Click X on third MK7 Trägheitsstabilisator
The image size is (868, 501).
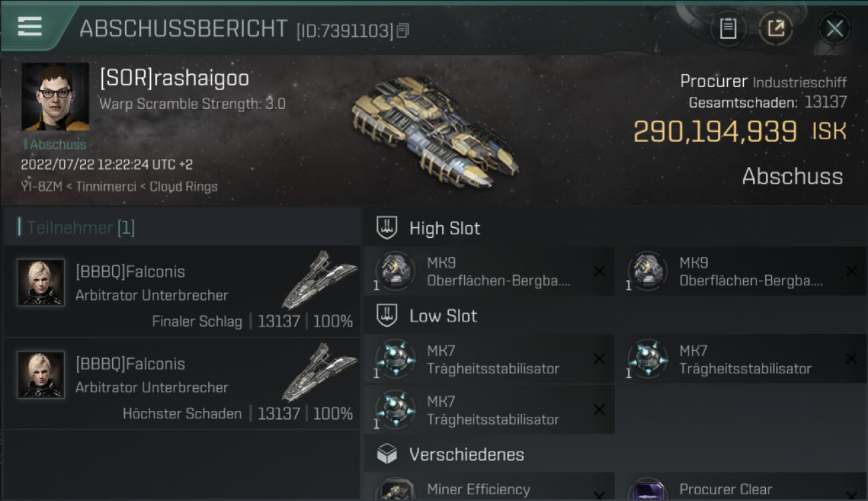tap(599, 409)
